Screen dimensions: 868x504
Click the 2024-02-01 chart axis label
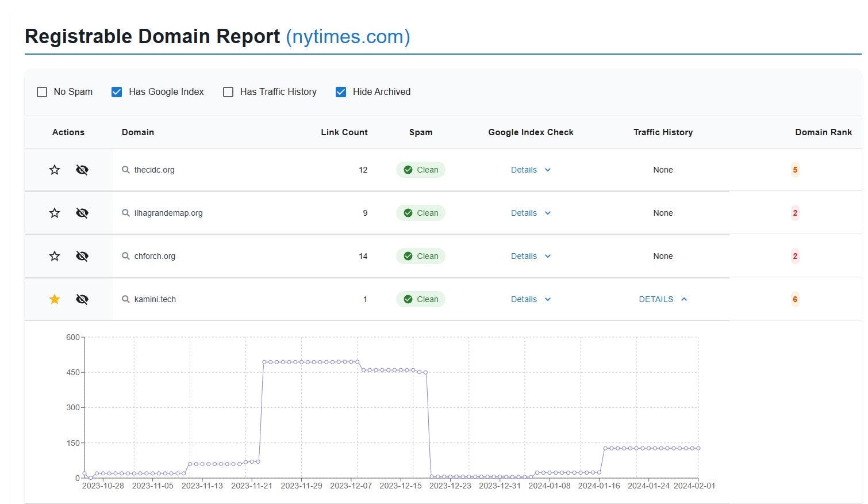click(x=694, y=486)
